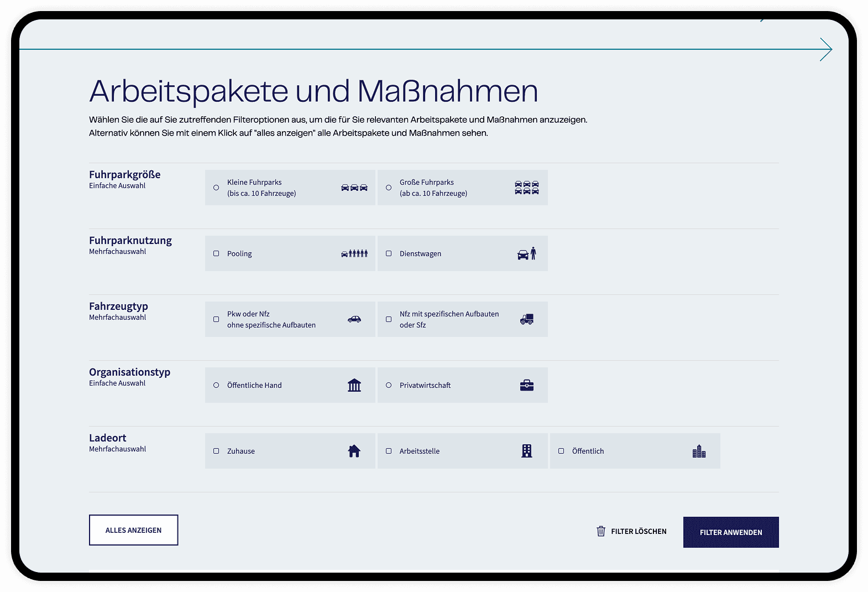Select the Privatwirtschaft radio button
This screenshot has height=592, width=868.
389,385
